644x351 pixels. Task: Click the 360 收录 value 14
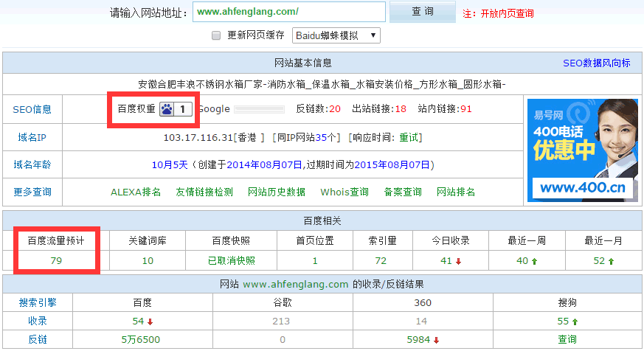421,321
